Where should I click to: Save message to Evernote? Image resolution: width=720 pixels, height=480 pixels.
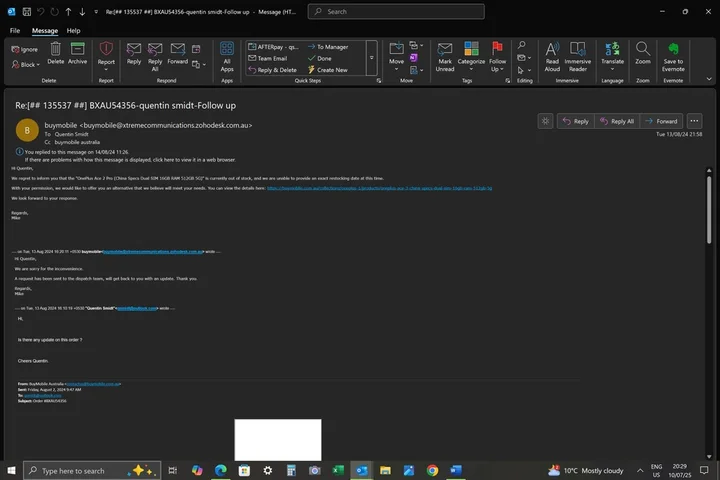click(673, 56)
